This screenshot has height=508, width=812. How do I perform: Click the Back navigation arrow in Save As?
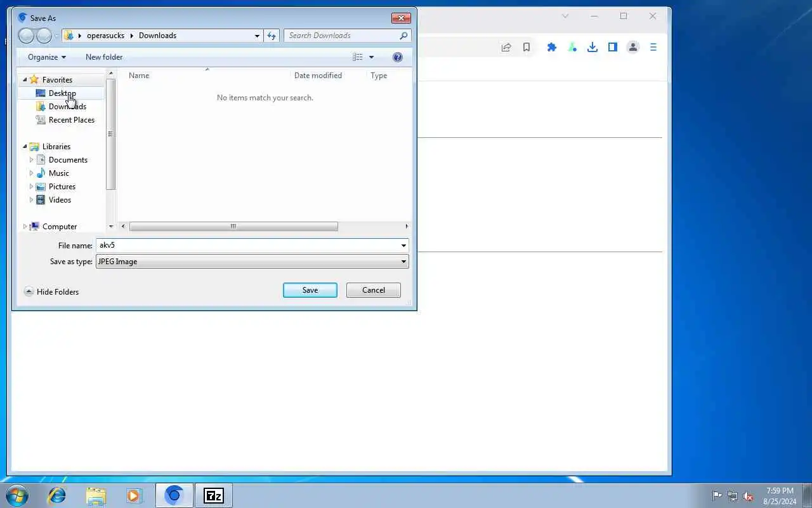(26, 36)
